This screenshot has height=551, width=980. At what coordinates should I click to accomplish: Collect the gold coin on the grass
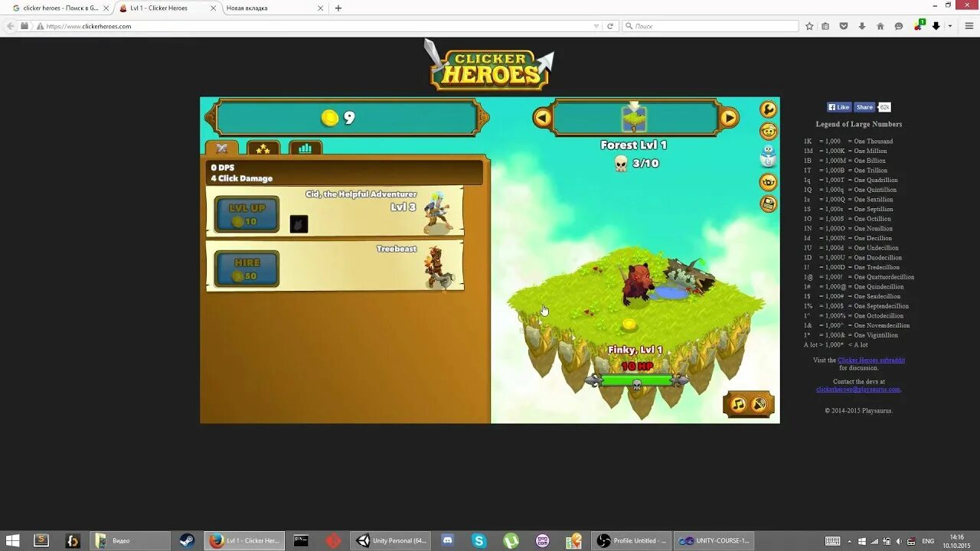point(629,325)
